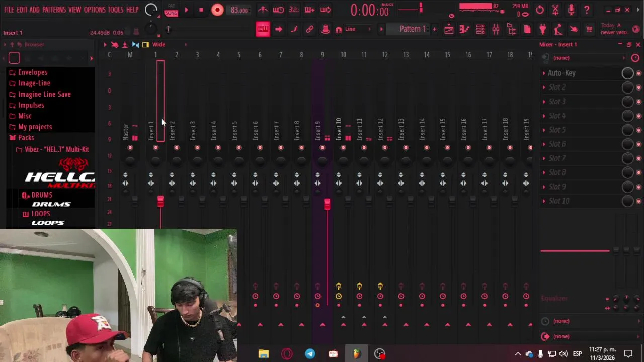
Task: Expand the Auto-Key slot options arrow
Action: pyautogui.click(x=544, y=73)
